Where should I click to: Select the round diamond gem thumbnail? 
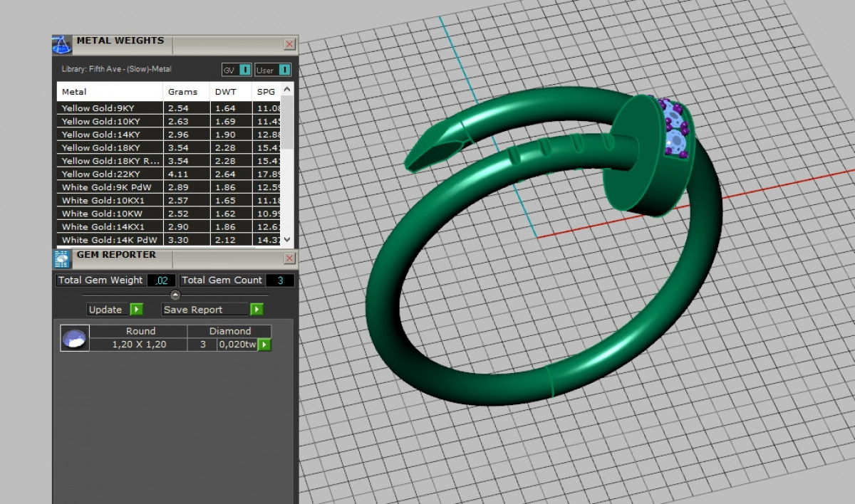74,338
